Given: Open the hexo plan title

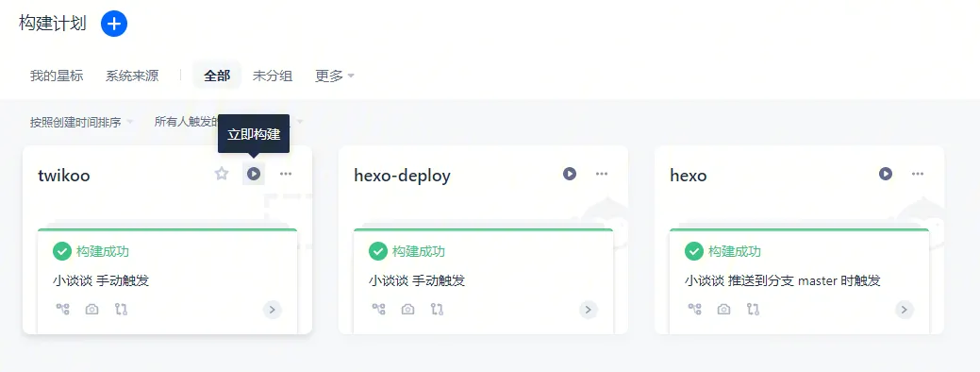Looking at the screenshot, I should (689, 176).
